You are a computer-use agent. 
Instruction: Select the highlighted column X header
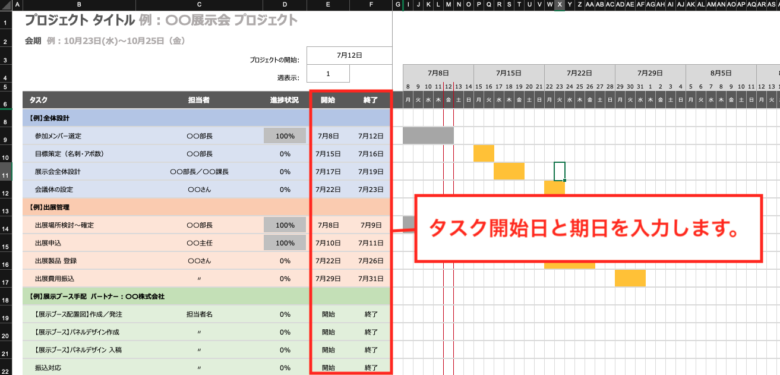pos(560,5)
